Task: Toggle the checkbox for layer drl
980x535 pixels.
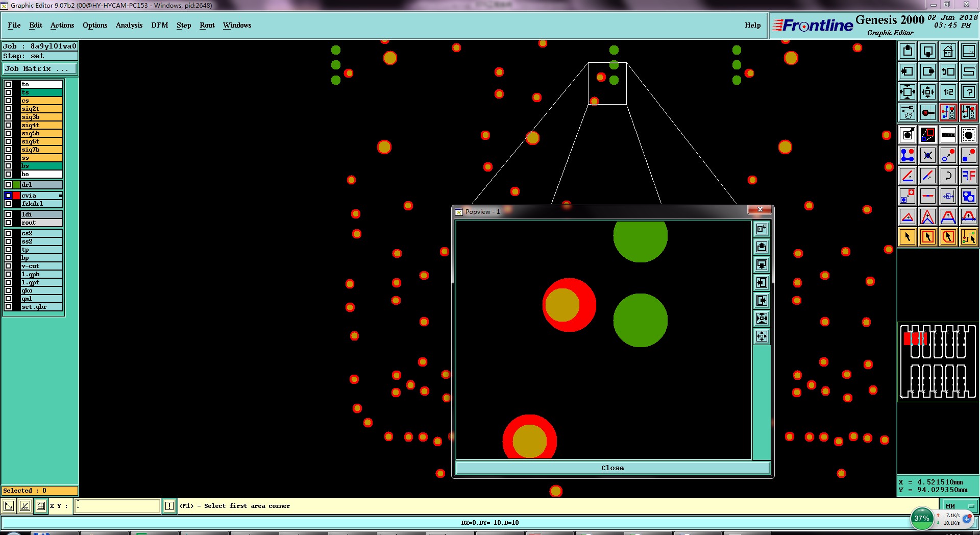Action: point(8,185)
